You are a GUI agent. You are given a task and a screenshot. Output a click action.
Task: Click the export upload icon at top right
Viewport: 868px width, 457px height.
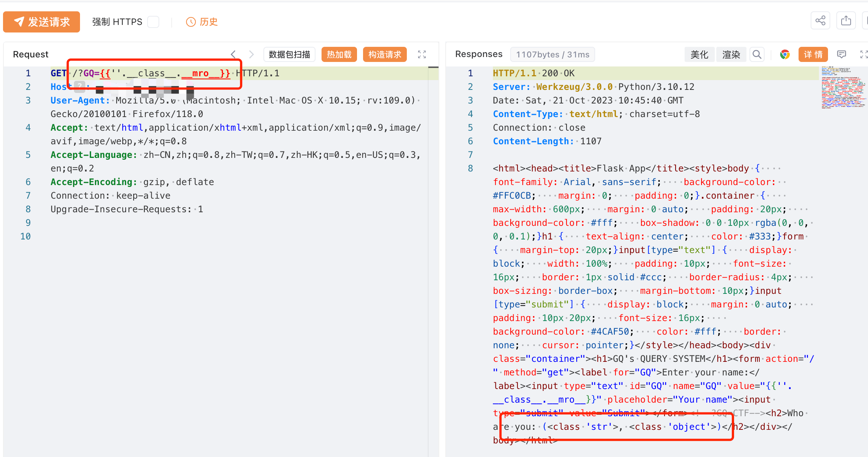coord(846,20)
